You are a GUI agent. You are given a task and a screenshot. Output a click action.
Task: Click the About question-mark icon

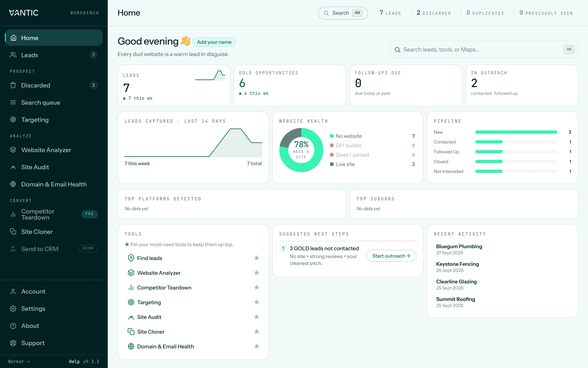pyautogui.click(x=13, y=326)
